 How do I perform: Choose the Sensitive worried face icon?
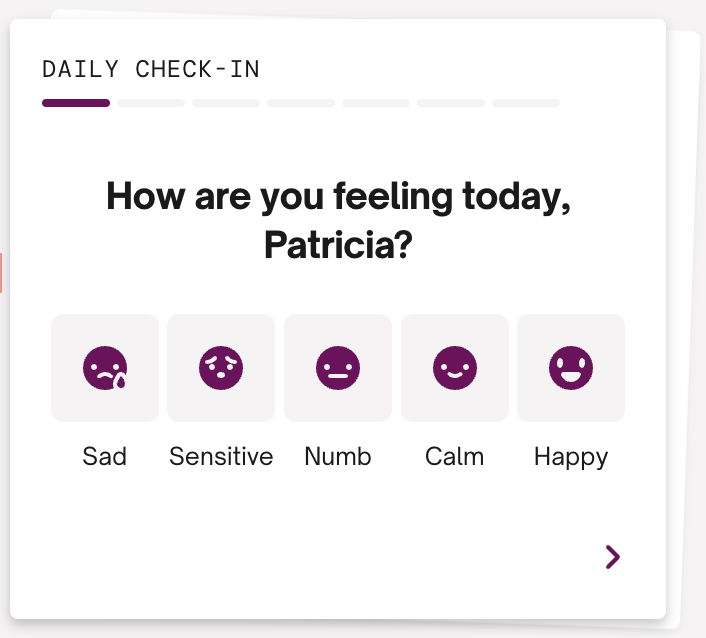point(221,368)
